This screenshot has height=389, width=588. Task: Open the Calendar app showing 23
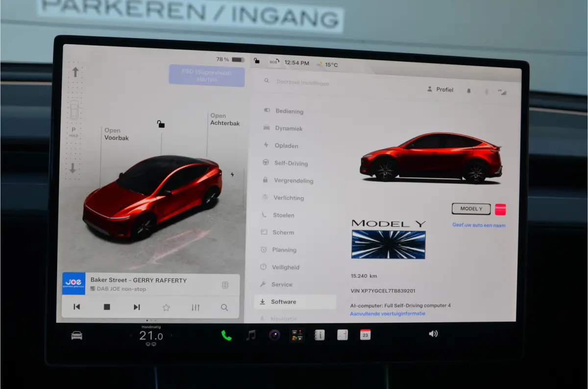pyautogui.click(x=365, y=335)
